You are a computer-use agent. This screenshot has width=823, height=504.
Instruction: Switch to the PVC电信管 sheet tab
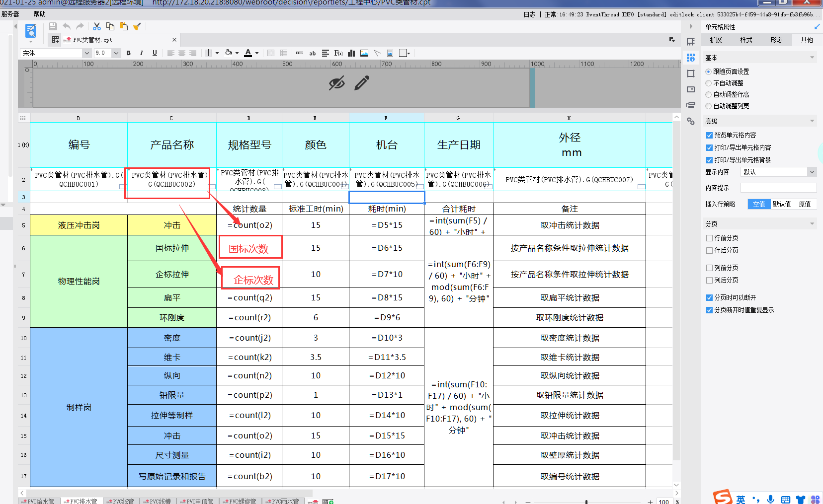coord(197,501)
